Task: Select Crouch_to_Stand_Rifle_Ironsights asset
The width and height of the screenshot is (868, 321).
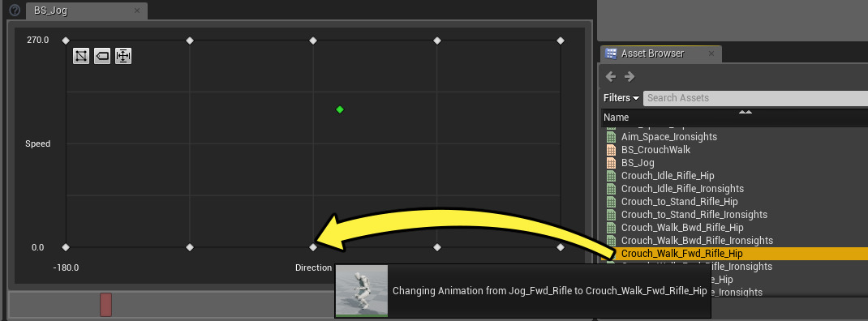Action: [694, 214]
